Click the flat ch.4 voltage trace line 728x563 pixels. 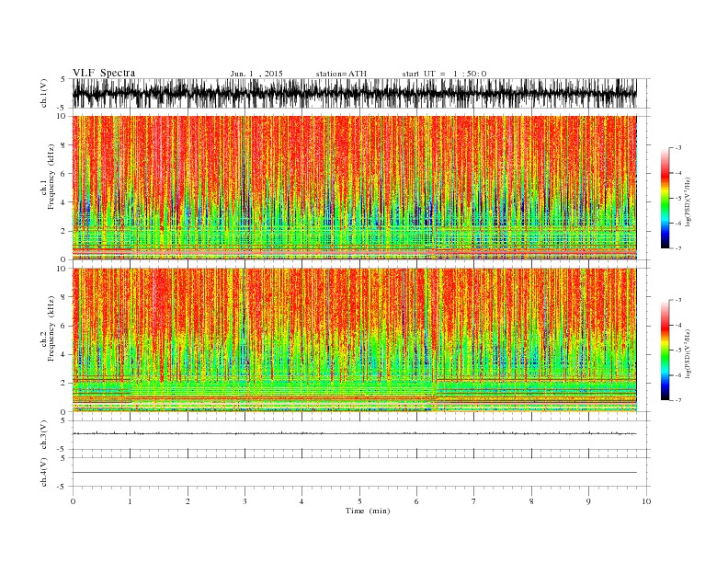pyautogui.click(x=354, y=473)
